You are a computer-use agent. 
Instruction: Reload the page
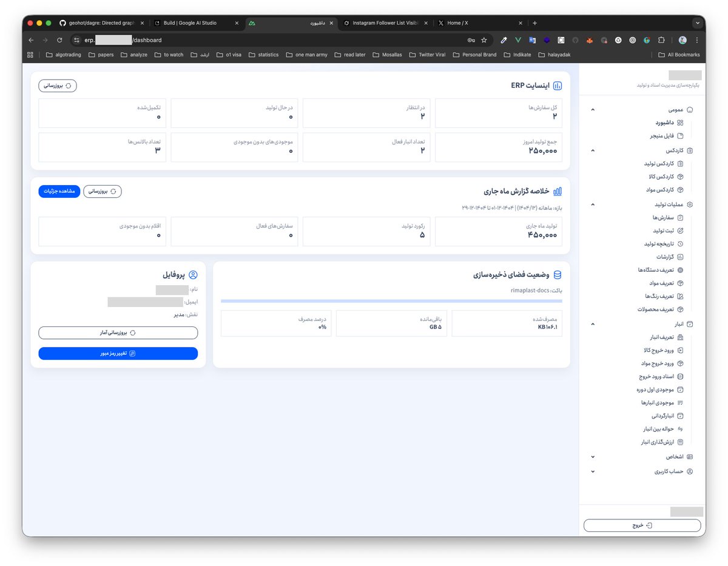(x=59, y=40)
